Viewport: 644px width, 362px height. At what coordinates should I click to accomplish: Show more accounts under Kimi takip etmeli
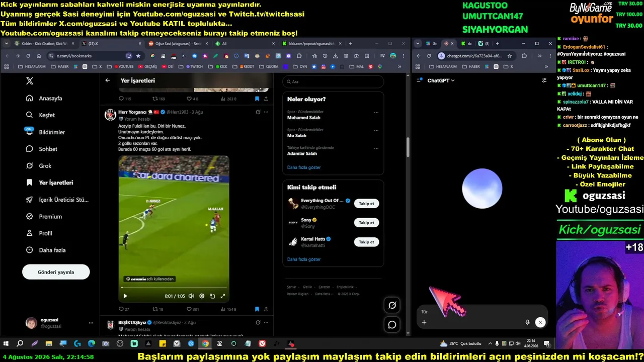[x=304, y=259]
